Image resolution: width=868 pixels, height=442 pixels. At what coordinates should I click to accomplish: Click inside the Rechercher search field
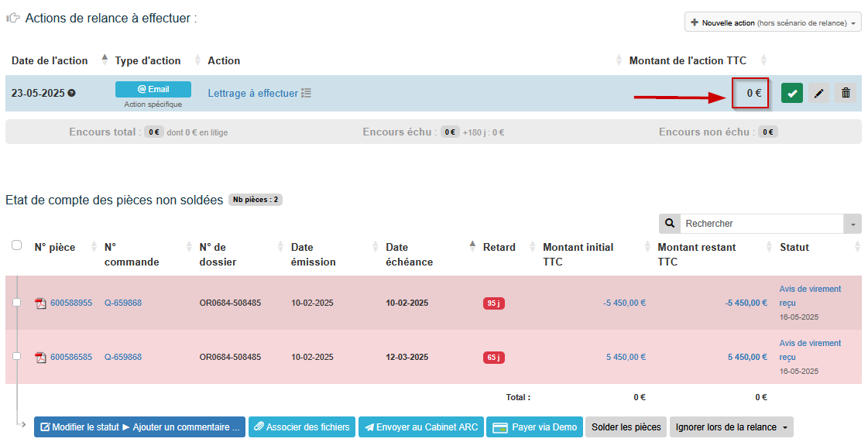(x=760, y=224)
